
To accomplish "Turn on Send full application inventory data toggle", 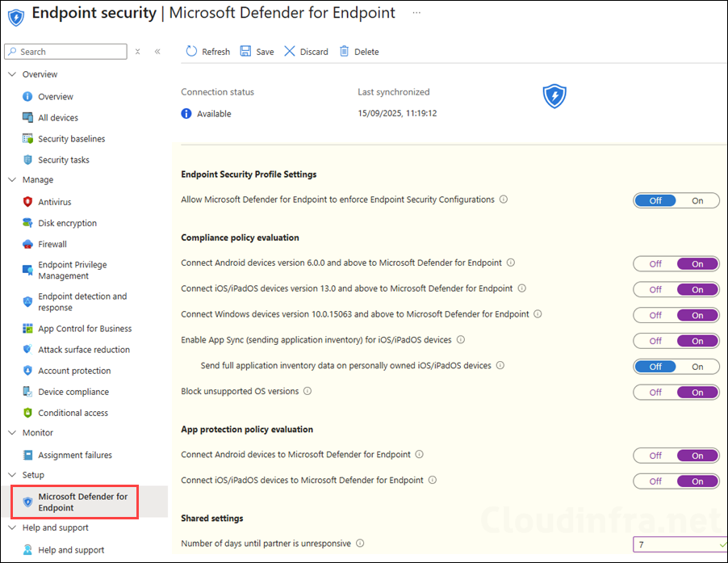I will pyautogui.click(x=697, y=367).
